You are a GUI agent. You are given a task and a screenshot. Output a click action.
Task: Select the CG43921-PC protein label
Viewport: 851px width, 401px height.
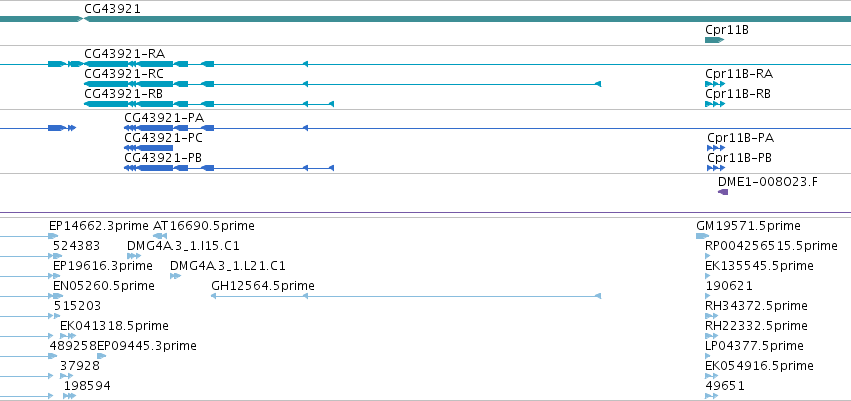click(x=163, y=138)
